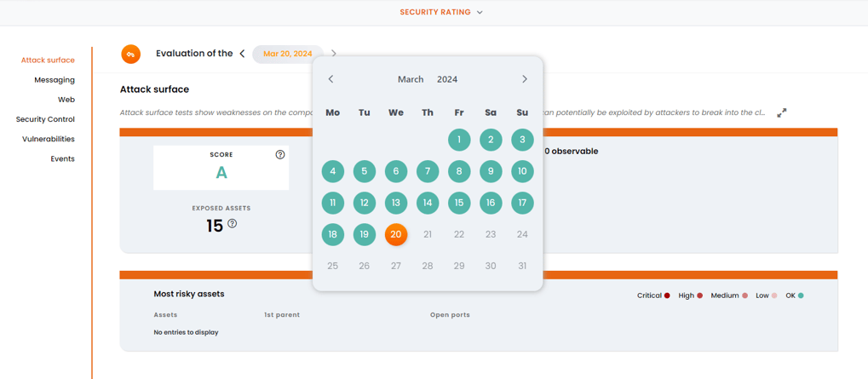Sort by the Open ports column header
Screen dimensions: 868x379
(450, 315)
